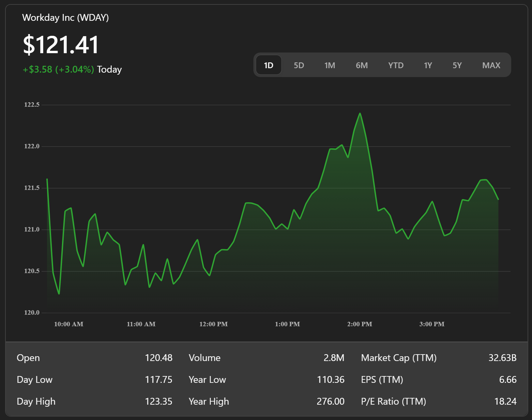
Task: Choose the 1Y range tab
Action: [428, 65]
